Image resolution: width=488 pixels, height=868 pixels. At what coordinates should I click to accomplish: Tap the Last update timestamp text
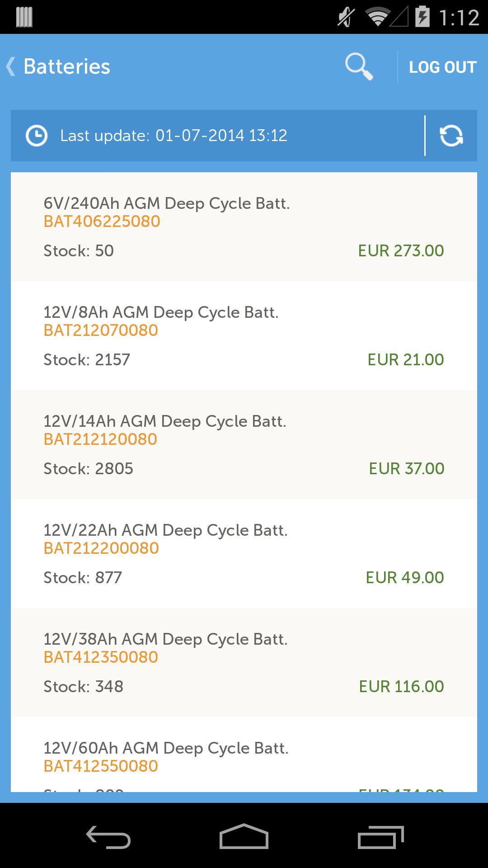174,136
